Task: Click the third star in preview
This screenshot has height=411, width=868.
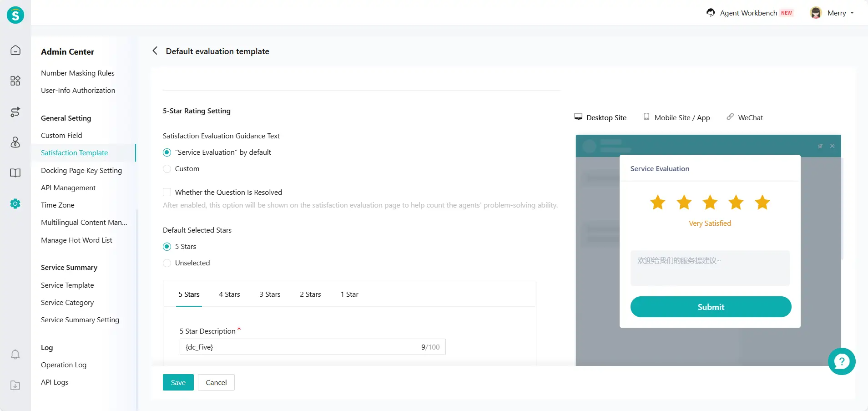Action: pyautogui.click(x=710, y=202)
